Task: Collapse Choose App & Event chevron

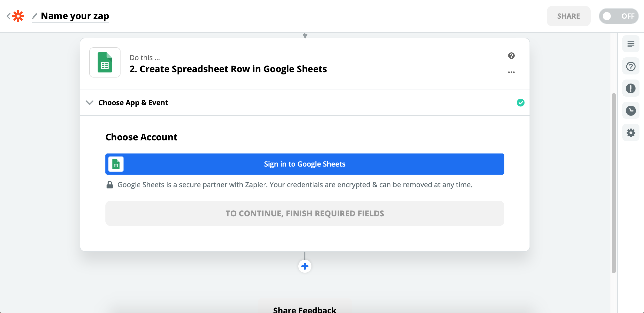Action: 90,103
